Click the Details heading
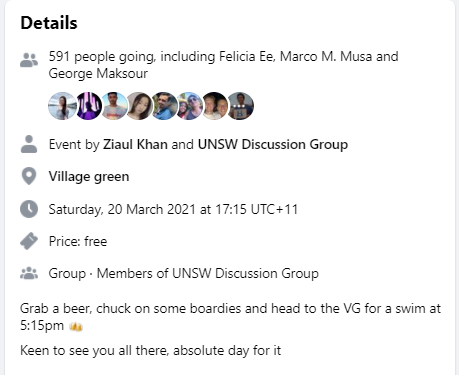 49,23
